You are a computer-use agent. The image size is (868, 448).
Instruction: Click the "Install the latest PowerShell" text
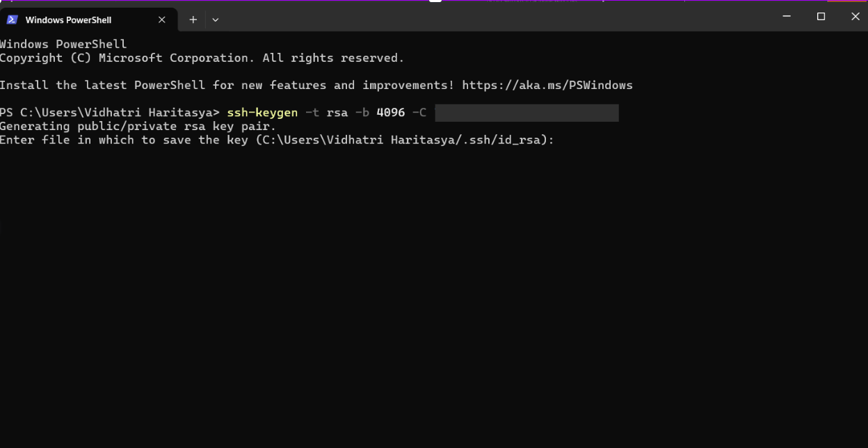pos(102,86)
